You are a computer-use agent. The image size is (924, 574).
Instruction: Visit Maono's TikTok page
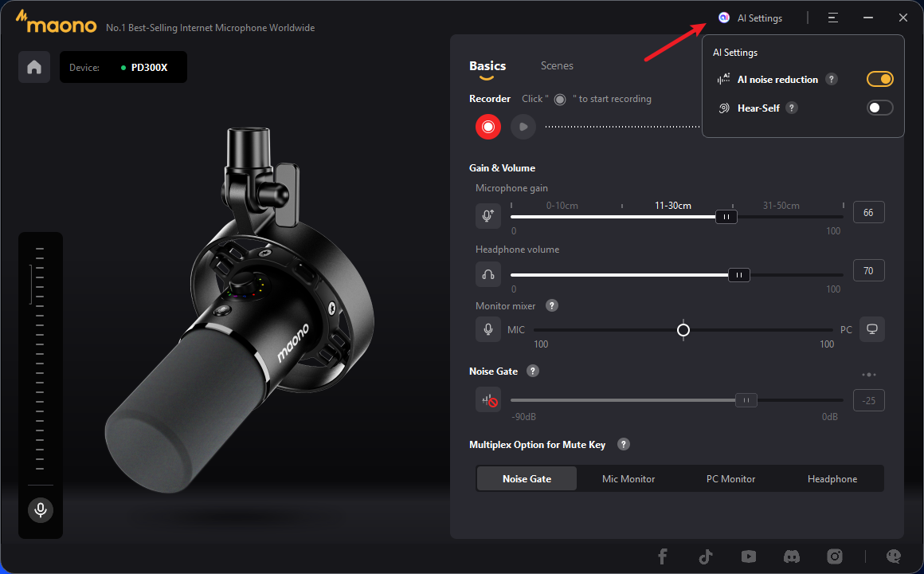(705, 556)
